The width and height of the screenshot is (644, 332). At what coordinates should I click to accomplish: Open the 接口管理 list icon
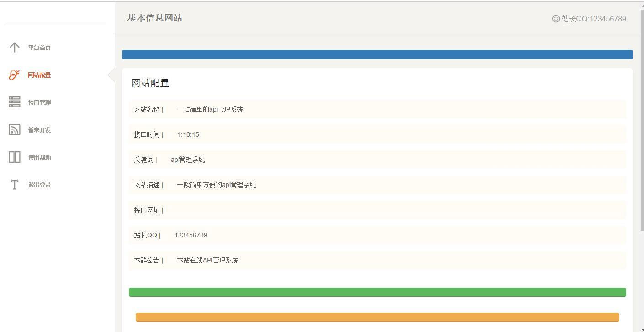(x=14, y=102)
